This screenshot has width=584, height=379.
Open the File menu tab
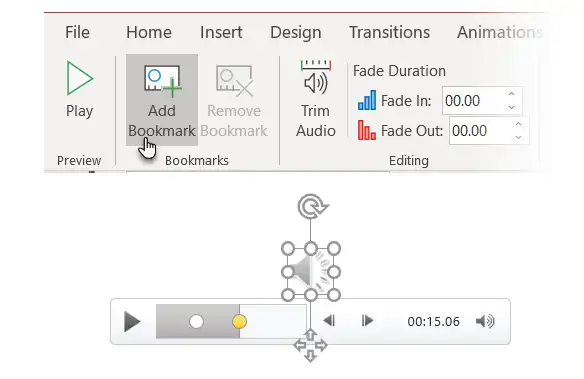click(77, 32)
